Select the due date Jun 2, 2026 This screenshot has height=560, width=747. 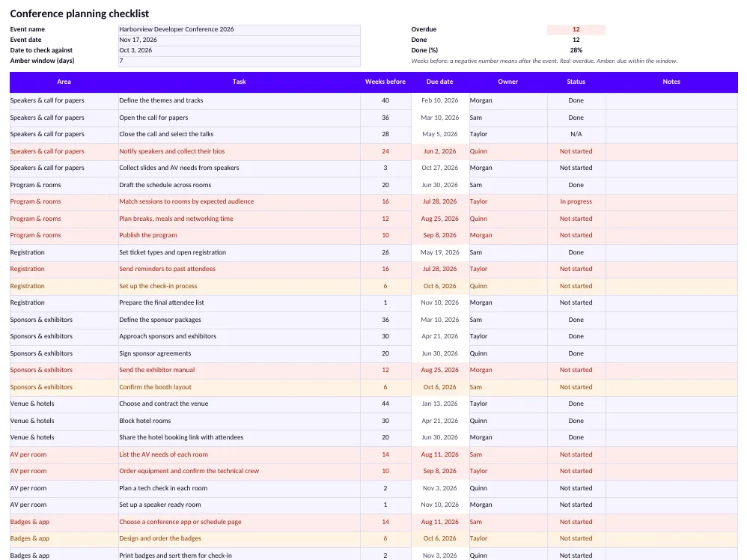439,151
